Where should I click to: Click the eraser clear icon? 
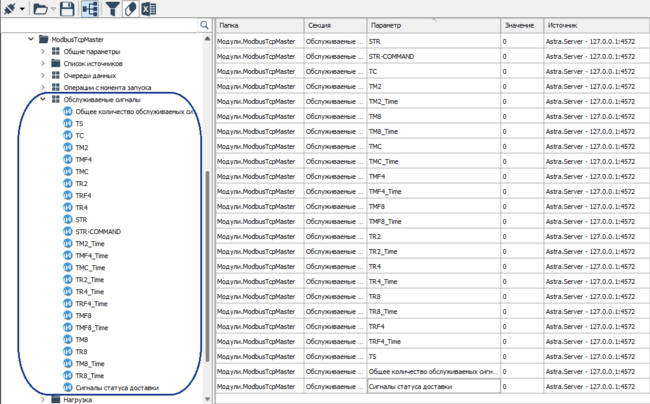[130, 9]
